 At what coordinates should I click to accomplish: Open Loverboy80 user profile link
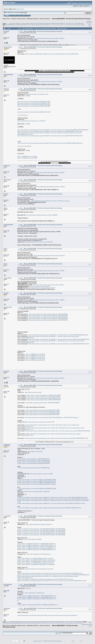7,516
